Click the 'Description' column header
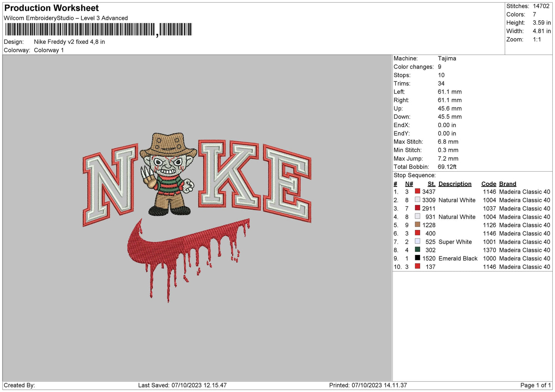 pyautogui.click(x=455, y=184)
